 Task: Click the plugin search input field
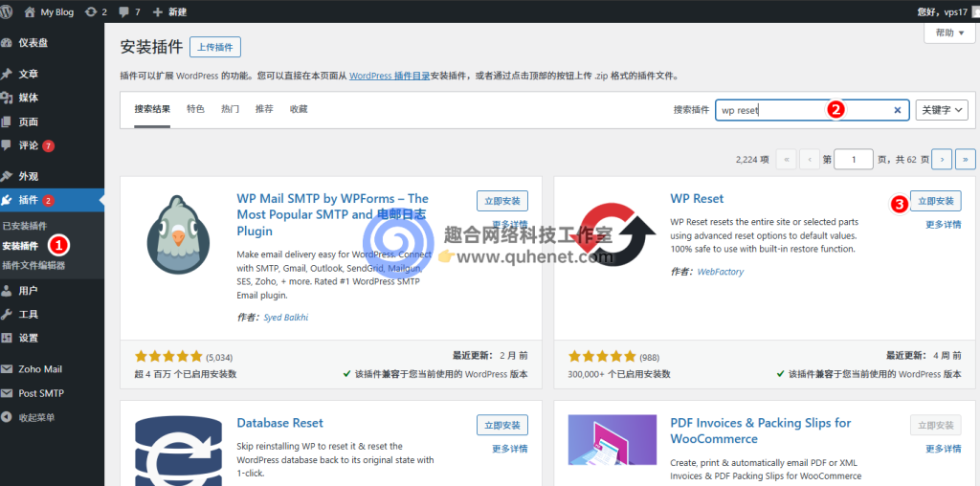812,110
